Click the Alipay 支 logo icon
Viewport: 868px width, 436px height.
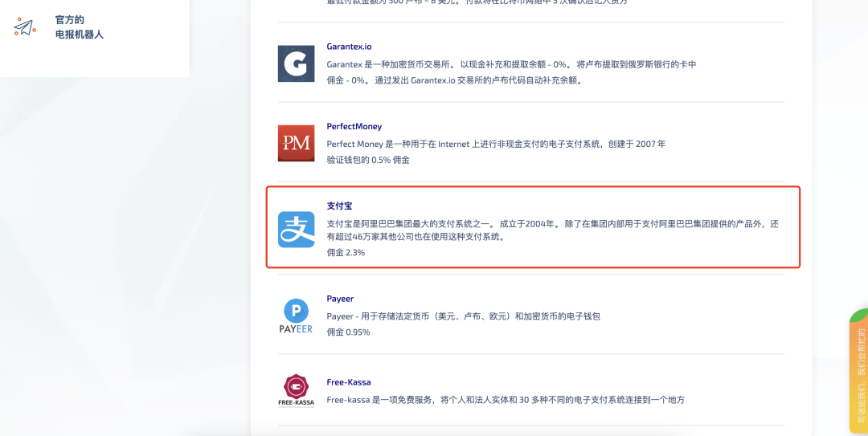tap(296, 230)
